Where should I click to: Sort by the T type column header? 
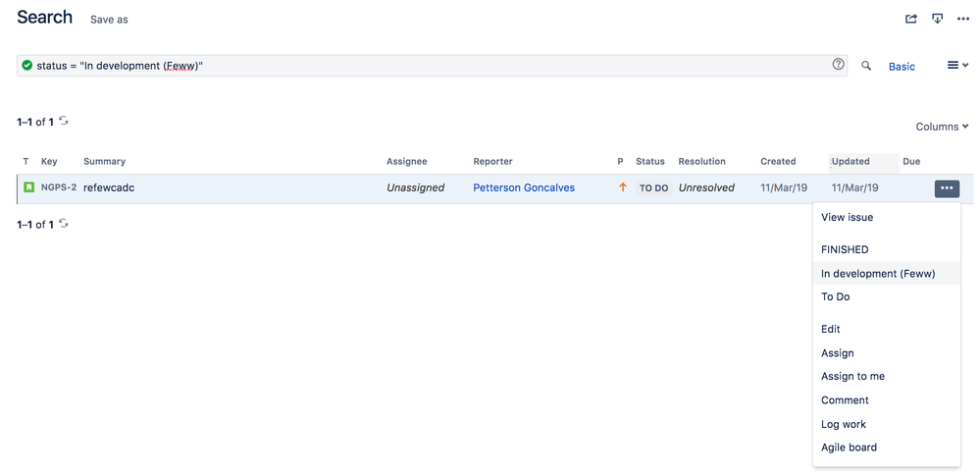(x=26, y=161)
